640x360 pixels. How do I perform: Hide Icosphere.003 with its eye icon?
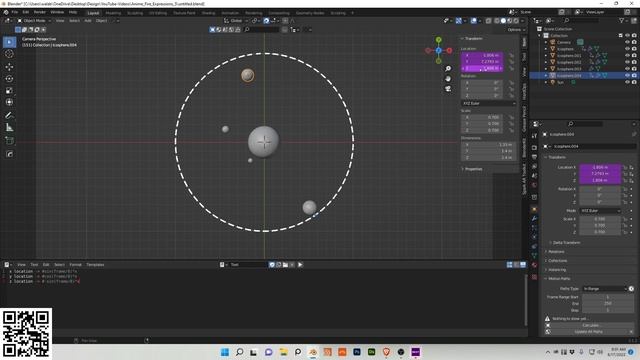[627, 69]
